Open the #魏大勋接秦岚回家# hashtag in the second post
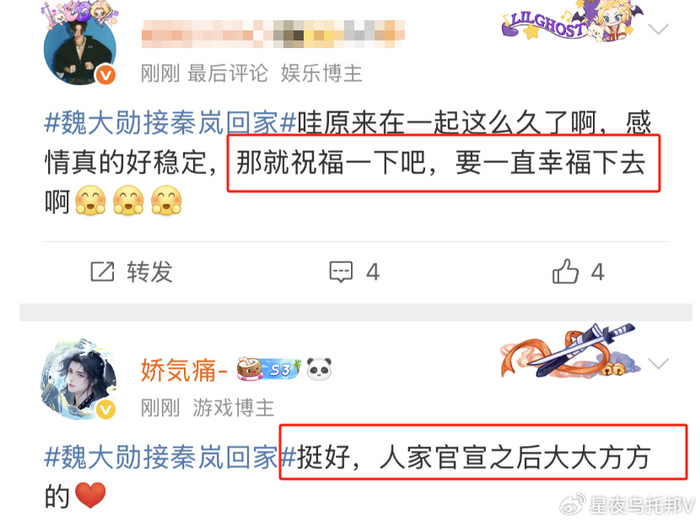 coord(170,457)
